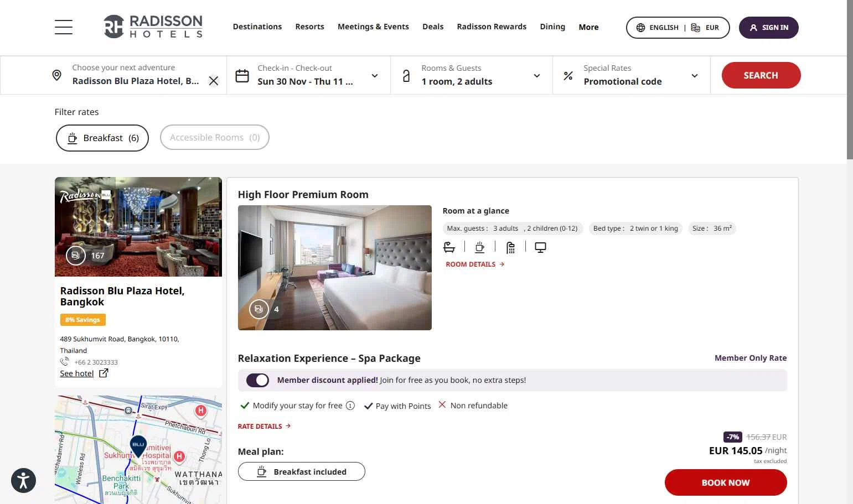Expand the More menu
The height and width of the screenshot is (504, 853).
pyautogui.click(x=588, y=27)
